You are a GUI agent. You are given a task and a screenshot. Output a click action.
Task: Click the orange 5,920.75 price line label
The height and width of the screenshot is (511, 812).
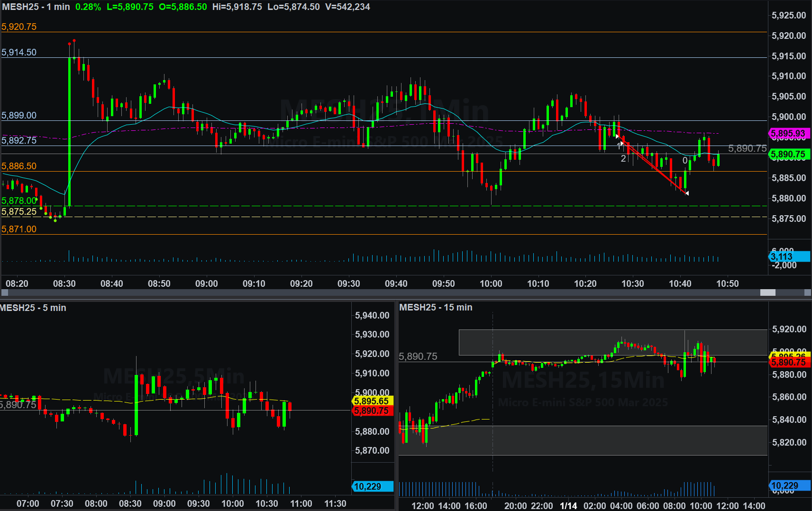coord(19,27)
